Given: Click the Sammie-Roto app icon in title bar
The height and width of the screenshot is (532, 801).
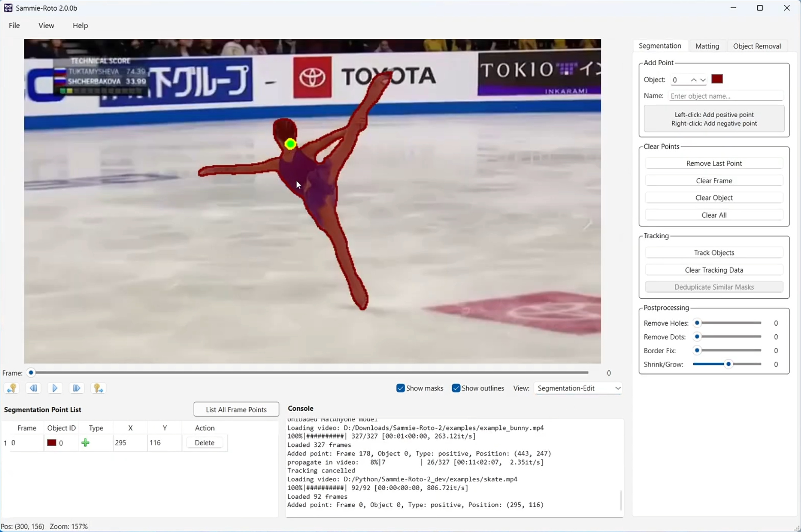Looking at the screenshot, I should click(8, 8).
